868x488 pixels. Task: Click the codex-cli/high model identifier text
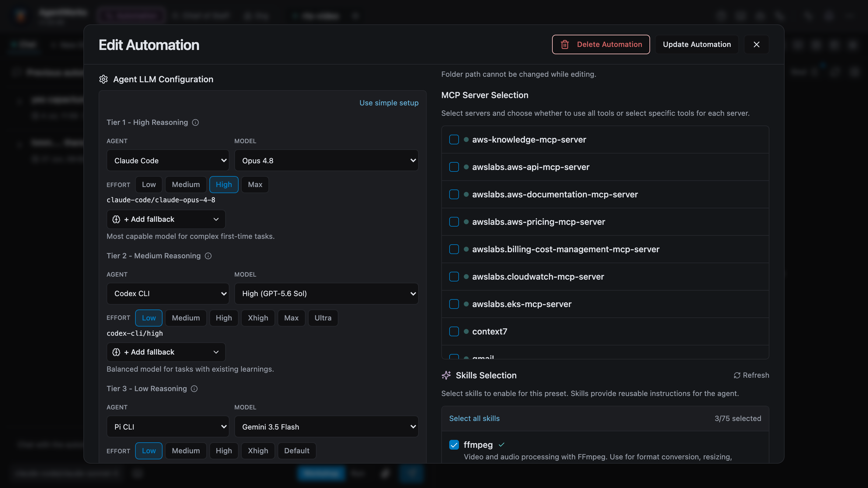(135, 334)
